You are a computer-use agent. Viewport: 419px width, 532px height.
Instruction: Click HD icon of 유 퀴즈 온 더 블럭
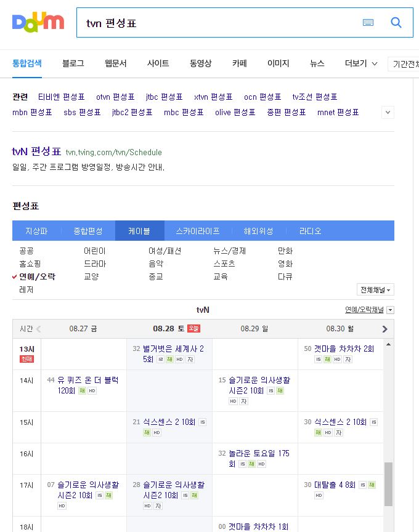[x=92, y=391]
